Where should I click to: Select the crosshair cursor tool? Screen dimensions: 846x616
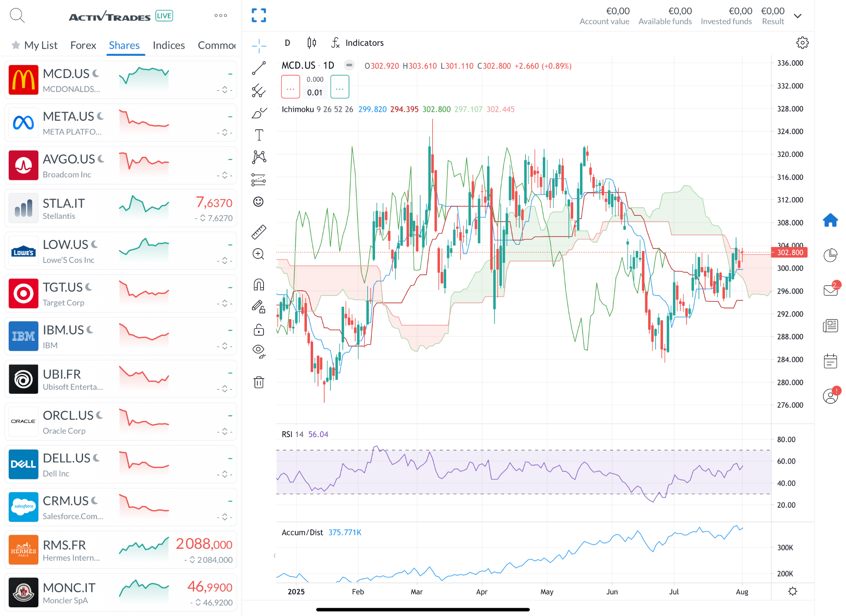click(259, 46)
